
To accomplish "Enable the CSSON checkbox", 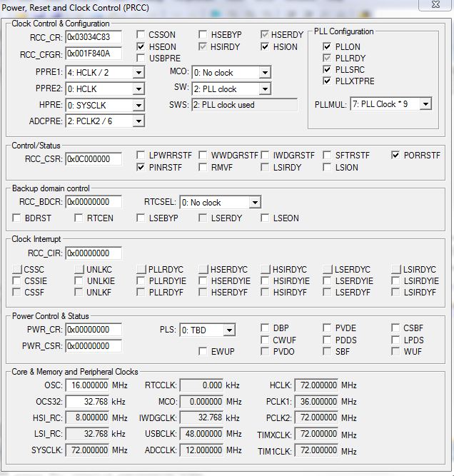I will [x=141, y=34].
